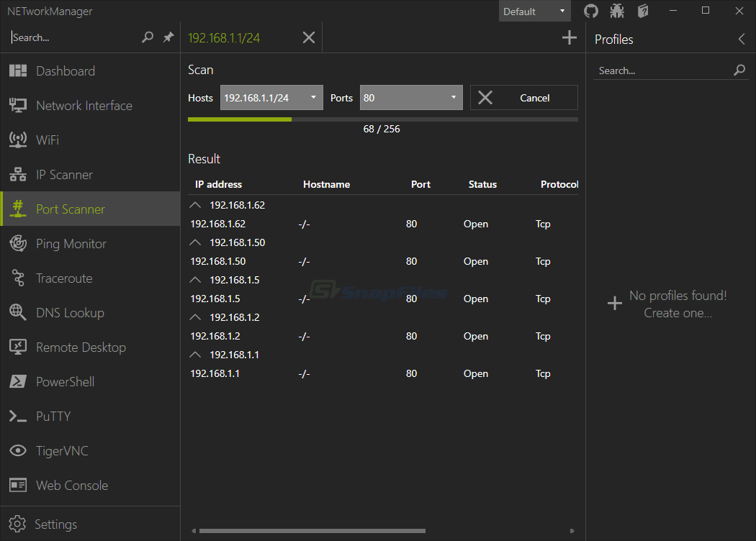Open the GitHub icon in title bar

[590, 11]
